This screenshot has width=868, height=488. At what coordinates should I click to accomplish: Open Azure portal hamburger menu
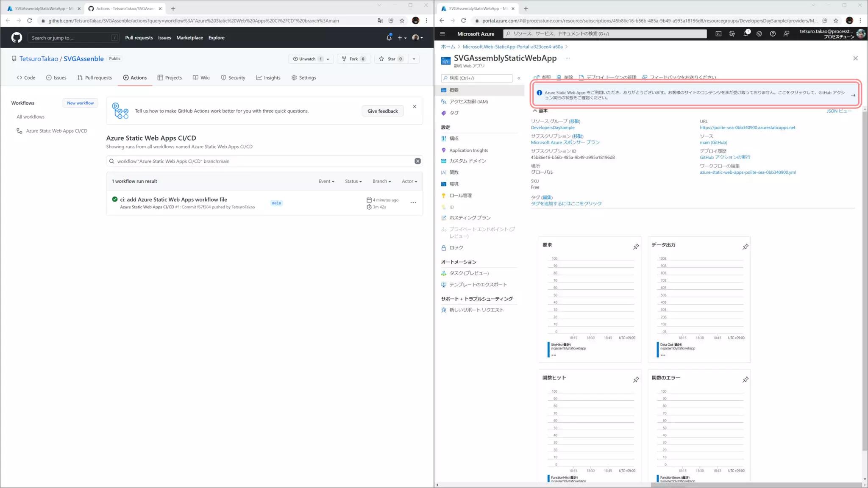point(442,34)
